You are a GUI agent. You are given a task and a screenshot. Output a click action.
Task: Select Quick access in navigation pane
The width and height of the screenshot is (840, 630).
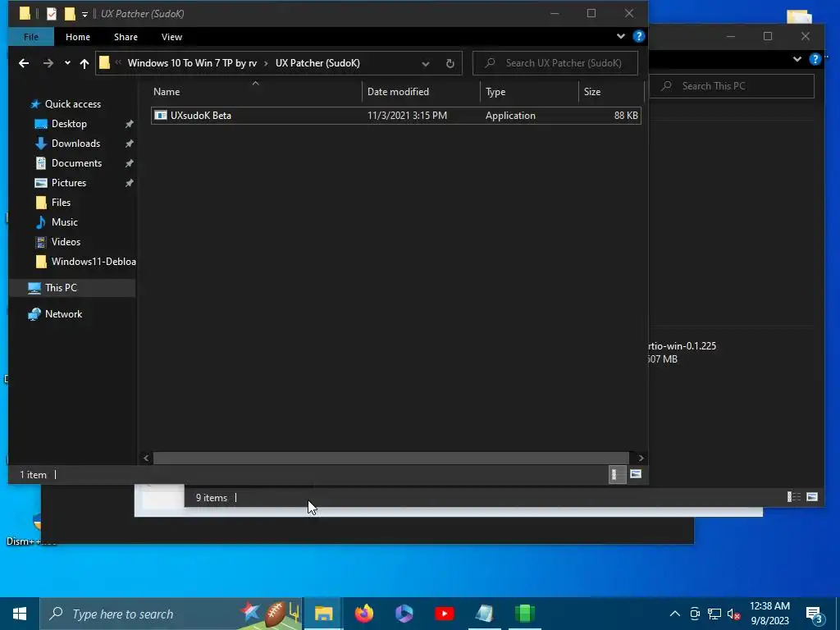pos(72,104)
